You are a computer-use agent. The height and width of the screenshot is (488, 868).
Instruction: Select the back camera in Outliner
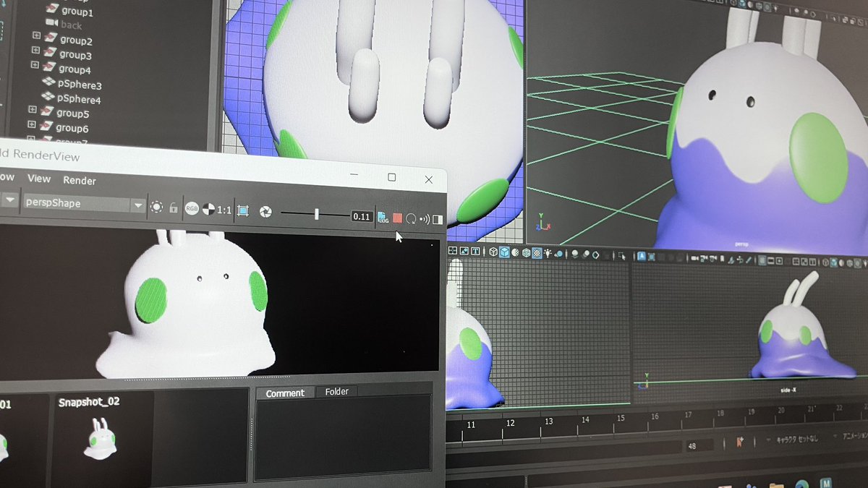click(72, 25)
